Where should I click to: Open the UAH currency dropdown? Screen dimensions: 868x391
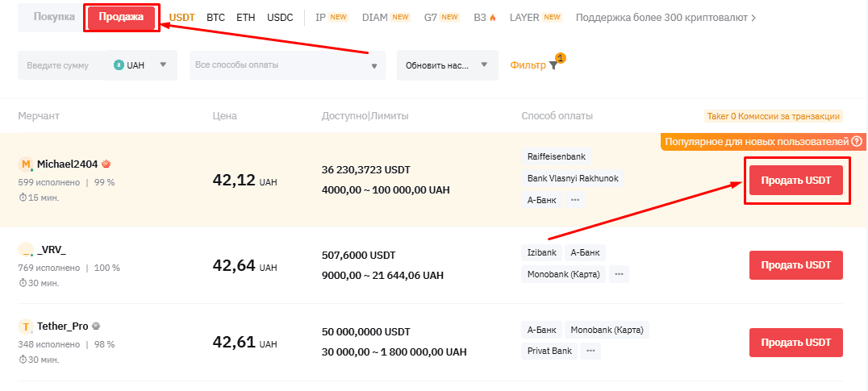142,65
